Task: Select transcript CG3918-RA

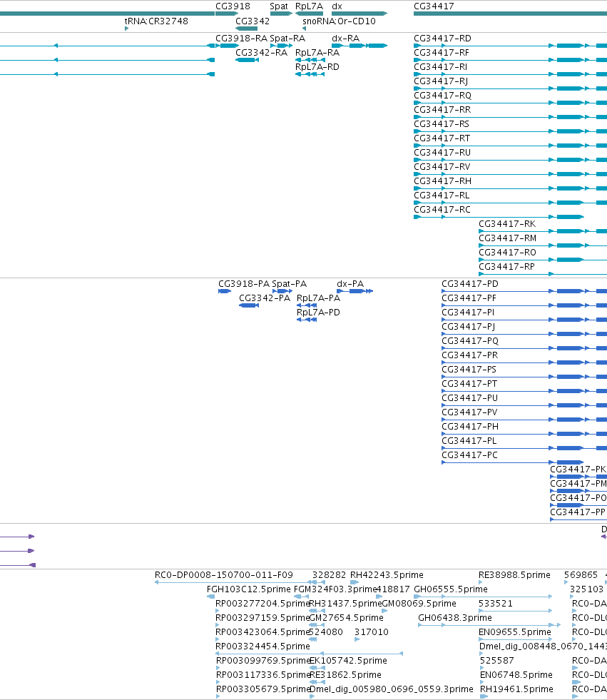Action: (x=242, y=39)
